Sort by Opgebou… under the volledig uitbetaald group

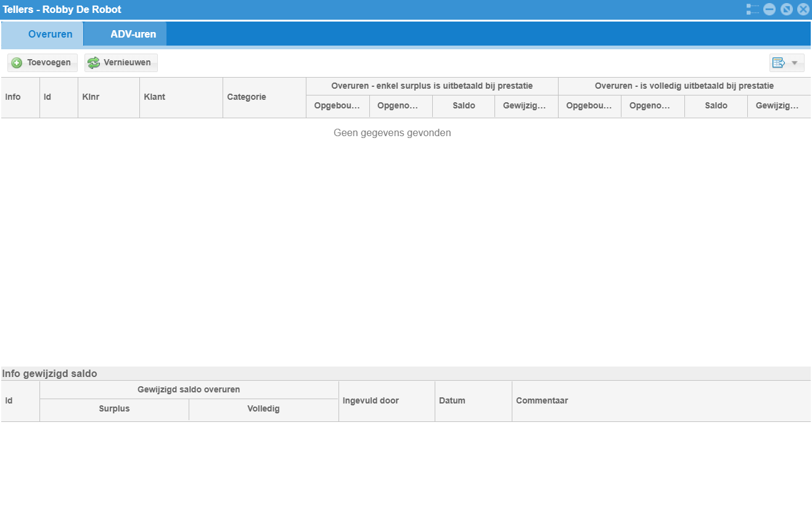[x=589, y=106]
